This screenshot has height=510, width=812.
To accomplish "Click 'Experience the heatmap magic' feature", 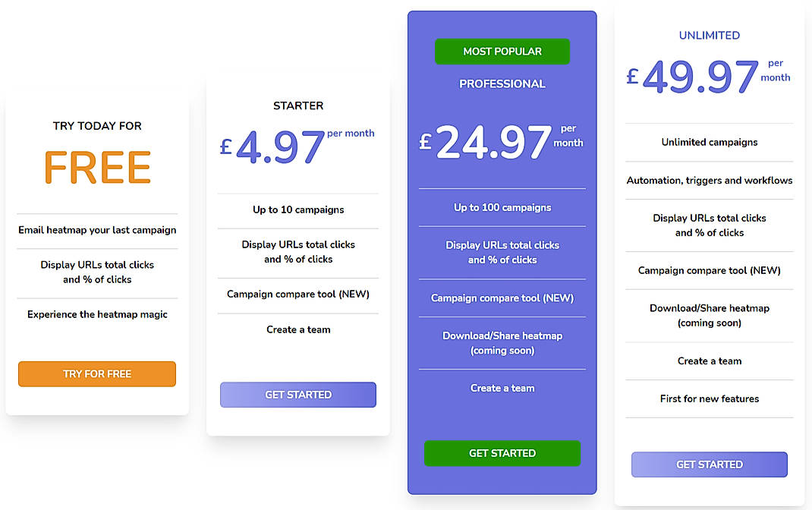I will [x=96, y=313].
